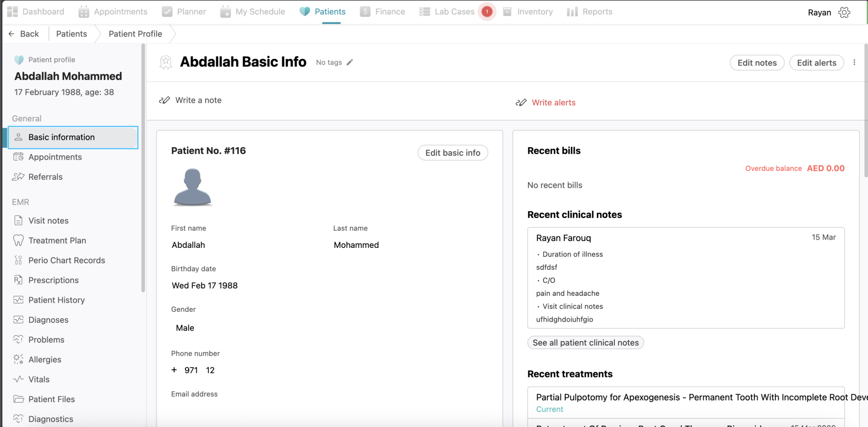Click the settings gear icon next to Rayan
868x427 pixels.
coord(844,12)
